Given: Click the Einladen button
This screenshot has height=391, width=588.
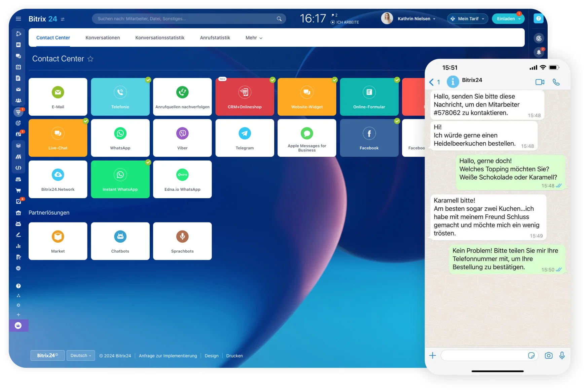Looking at the screenshot, I should pos(508,19).
